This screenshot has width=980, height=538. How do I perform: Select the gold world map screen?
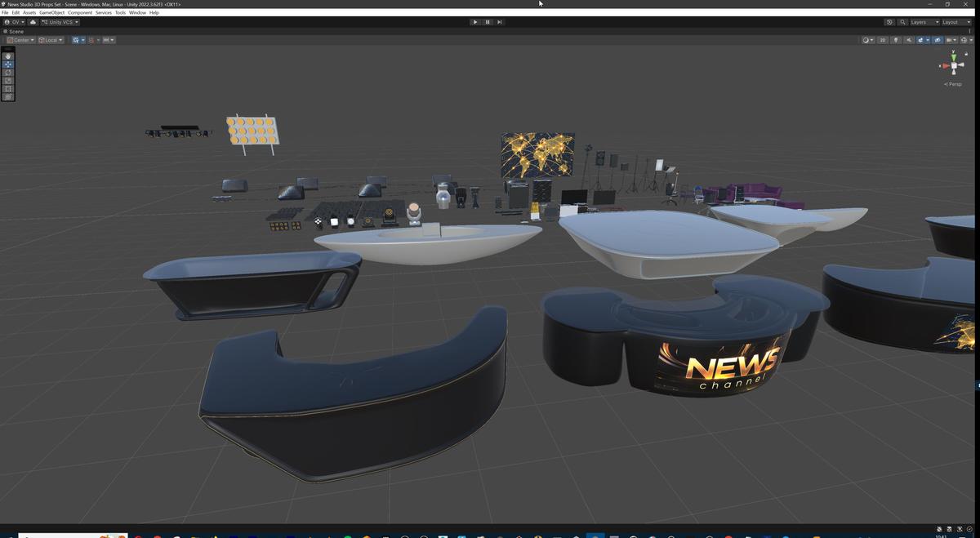(x=537, y=155)
